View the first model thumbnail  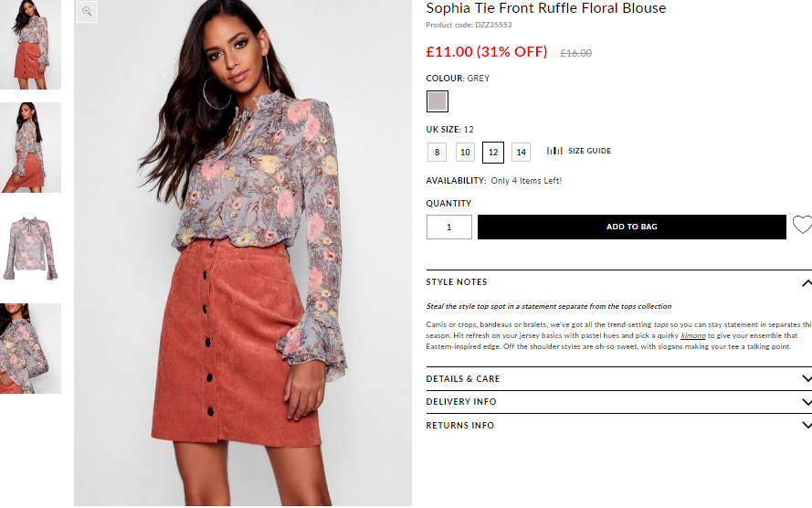click(30, 45)
